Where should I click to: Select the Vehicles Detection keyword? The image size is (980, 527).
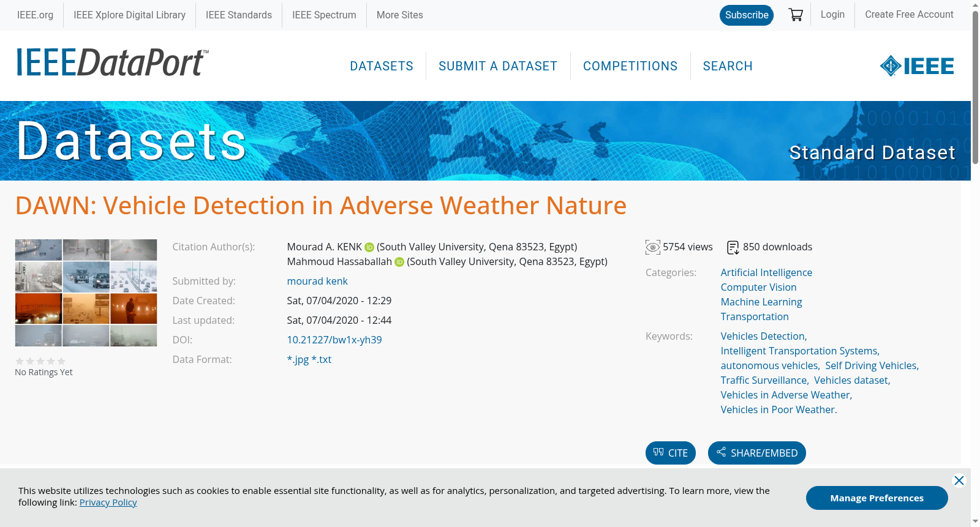(763, 337)
